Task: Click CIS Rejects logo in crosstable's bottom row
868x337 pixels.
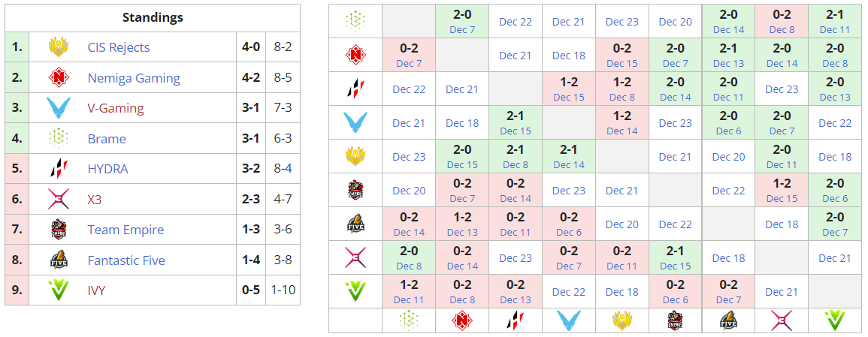Action: 622,320
